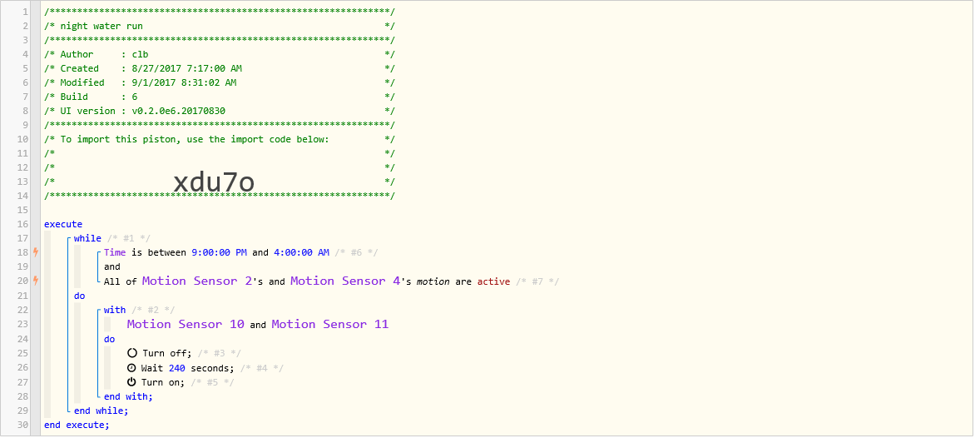
Task: Select the while statement keyword
Action: click(87, 238)
